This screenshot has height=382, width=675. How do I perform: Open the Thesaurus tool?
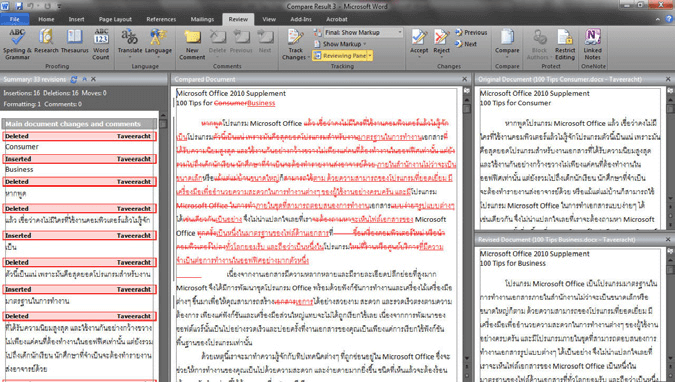pos(74,40)
